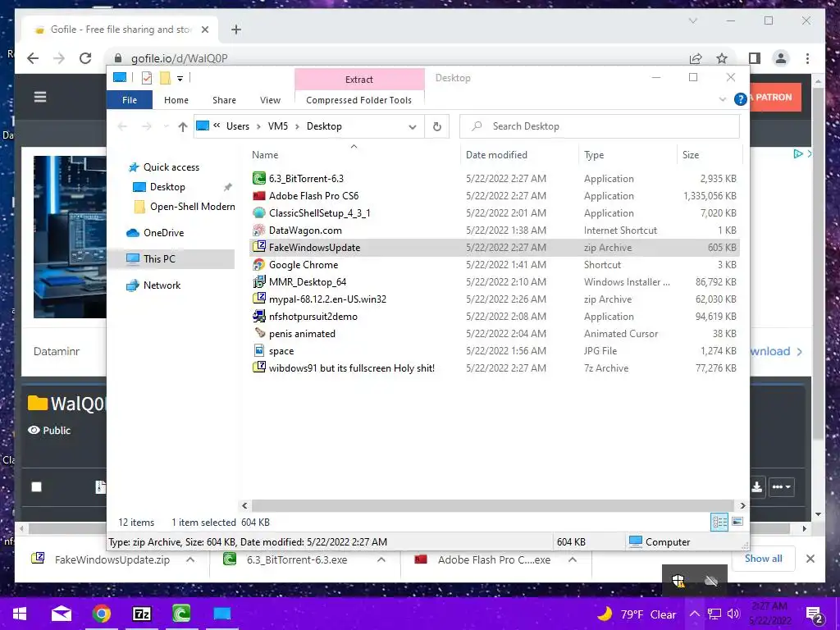
Task: Expand Customize Quick Access Toolbar dropdown
Action: point(180,79)
